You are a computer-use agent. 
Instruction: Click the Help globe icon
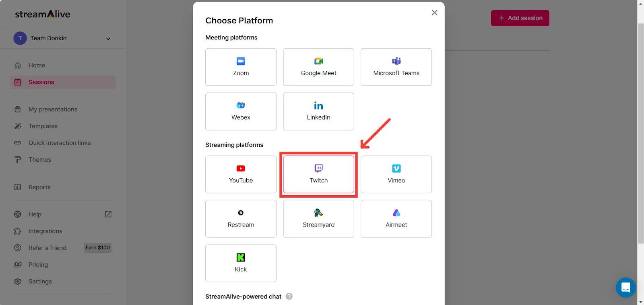[18, 214]
